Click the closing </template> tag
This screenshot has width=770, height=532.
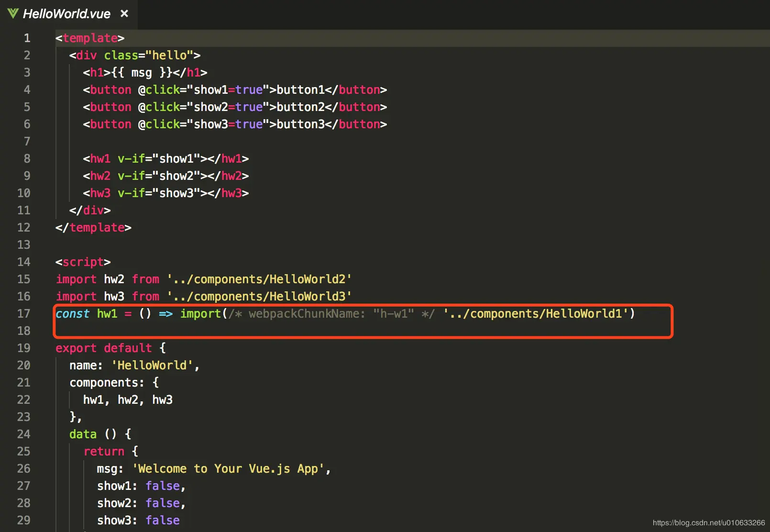[93, 228]
